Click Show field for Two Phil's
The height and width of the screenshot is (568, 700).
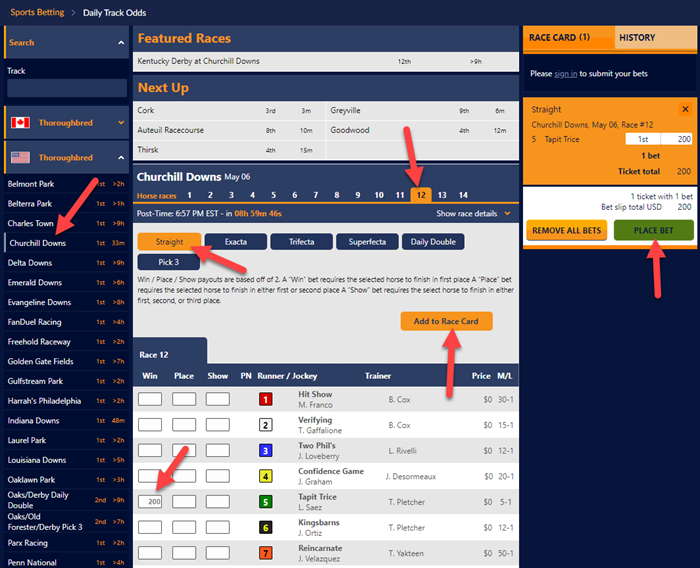pyautogui.click(x=218, y=451)
